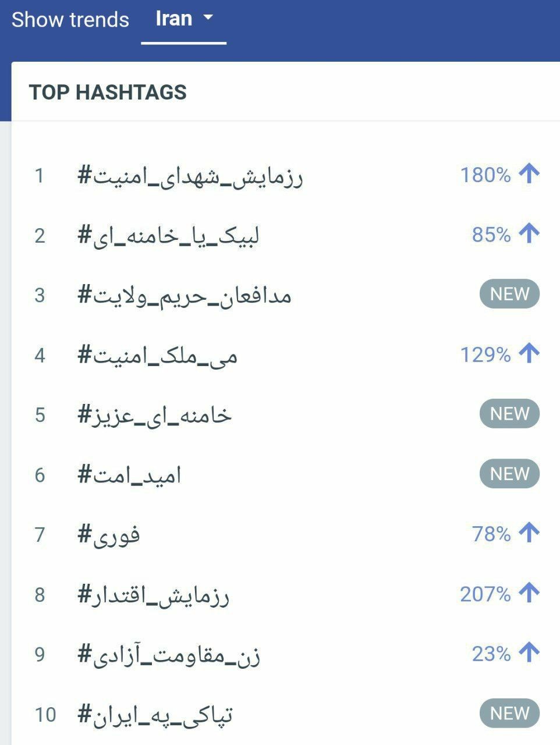Viewport: 560px width, 745px height.
Task: Click NEW badge on rank 10 hashtag
Action: coord(509,714)
